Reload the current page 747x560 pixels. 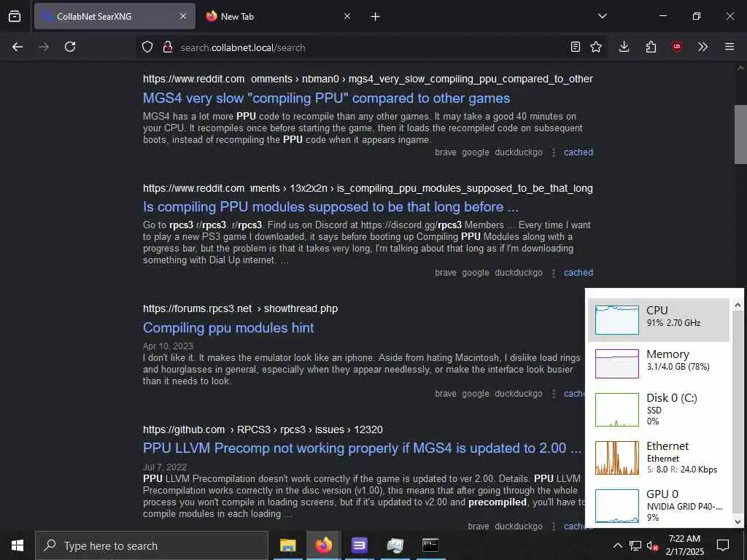pyautogui.click(x=70, y=47)
